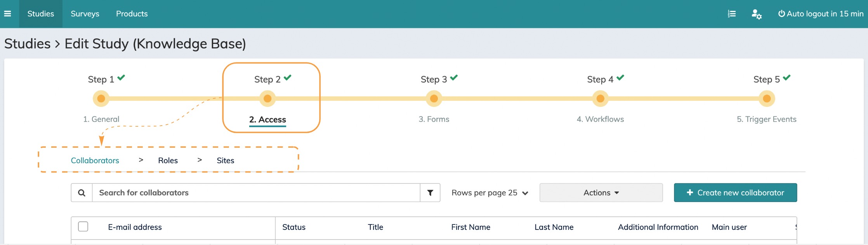This screenshot has height=245, width=868.
Task: Toggle the select-all collaborators checkbox
Action: tap(83, 226)
